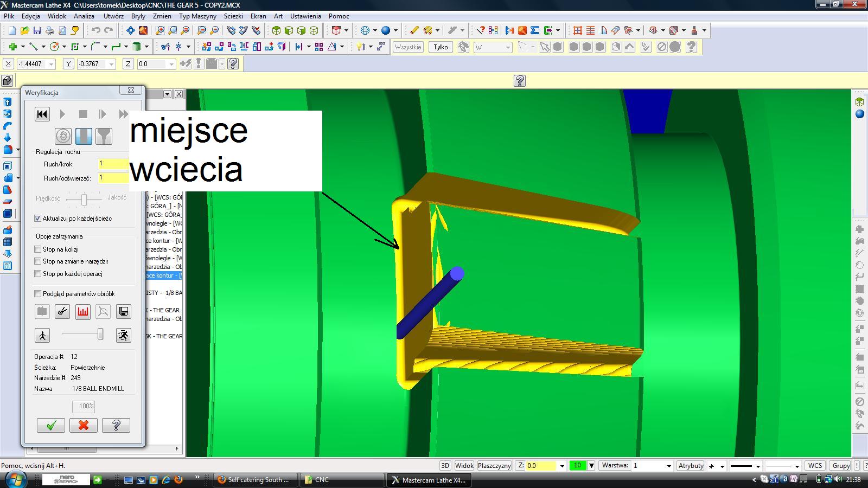
Task: Open the status bar Z depth dropdown
Action: point(562,466)
